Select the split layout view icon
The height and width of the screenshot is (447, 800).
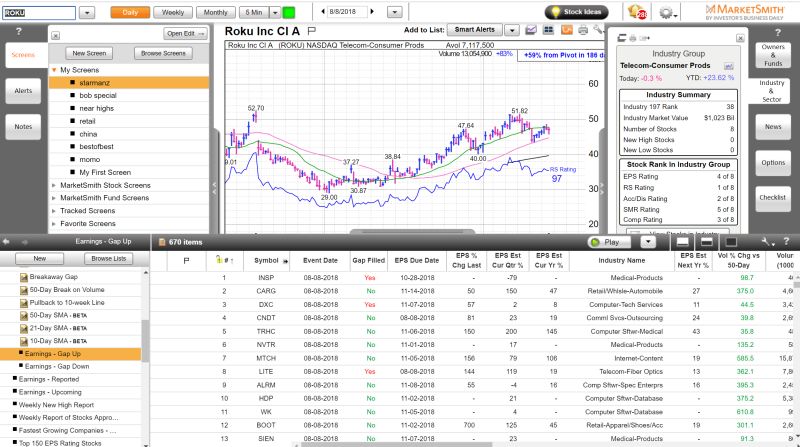[707, 242]
